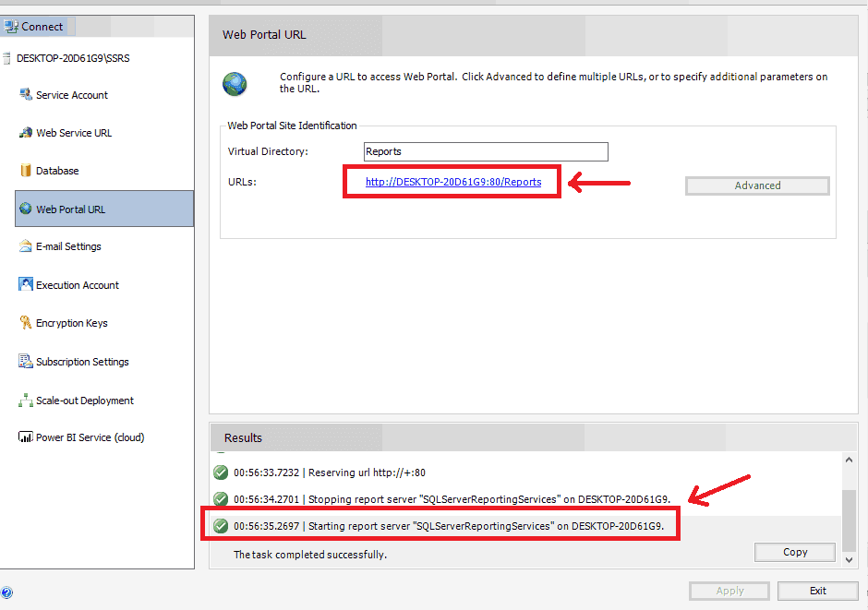Click the Service Account icon in sidebar
This screenshot has height=610, width=868.
tap(26, 95)
